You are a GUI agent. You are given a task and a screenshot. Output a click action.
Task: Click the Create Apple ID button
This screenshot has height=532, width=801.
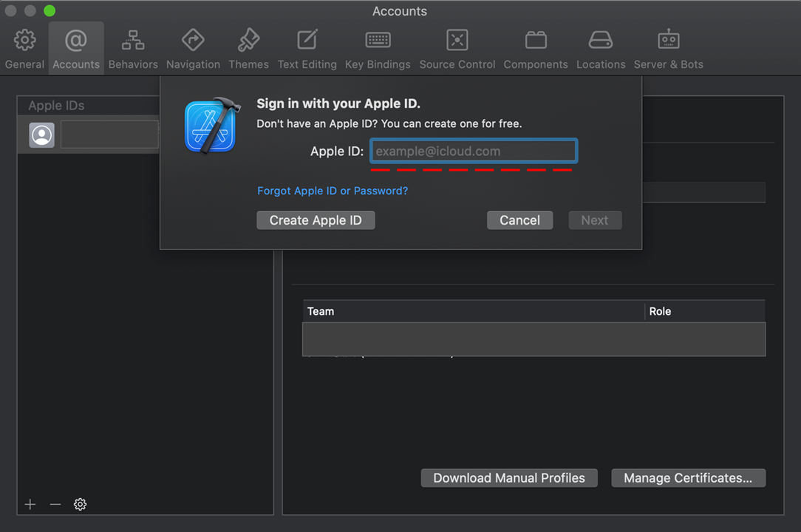click(316, 220)
